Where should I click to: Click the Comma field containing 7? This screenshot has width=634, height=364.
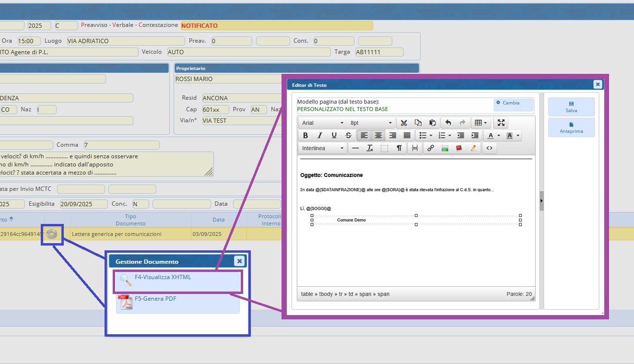(121, 145)
